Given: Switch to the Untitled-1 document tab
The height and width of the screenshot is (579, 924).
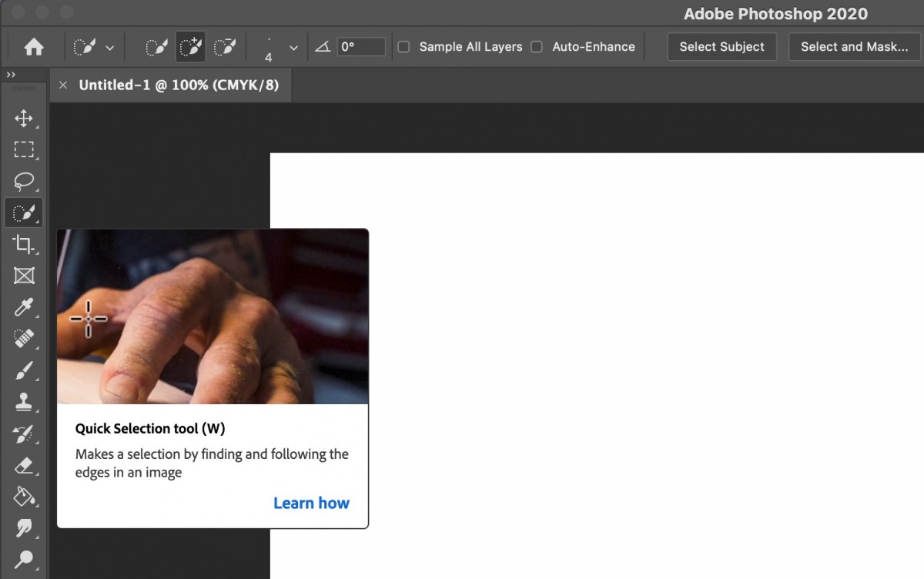Looking at the screenshot, I should (179, 85).
